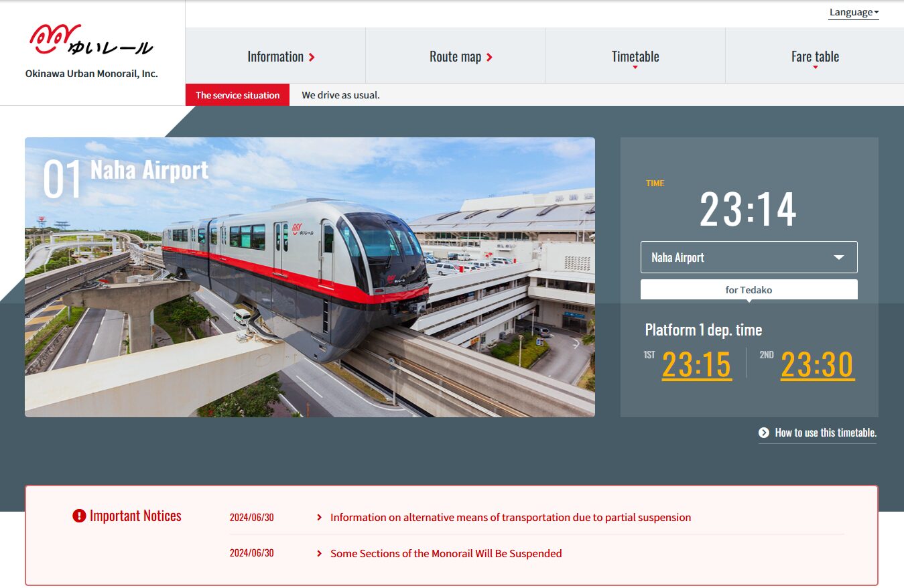Expand the Naha Airport station selector
This screenshot has height=588, width=904.
click(x=749, y=257)
